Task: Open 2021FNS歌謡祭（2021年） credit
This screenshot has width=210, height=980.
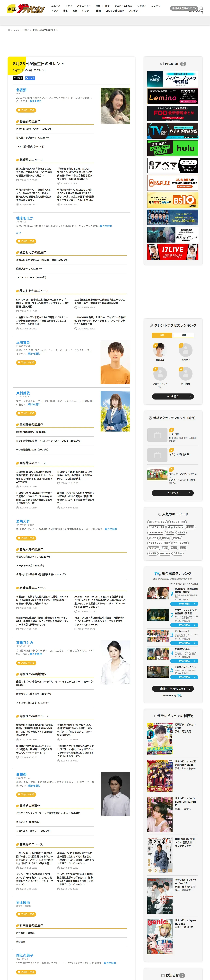Action: 31,432
